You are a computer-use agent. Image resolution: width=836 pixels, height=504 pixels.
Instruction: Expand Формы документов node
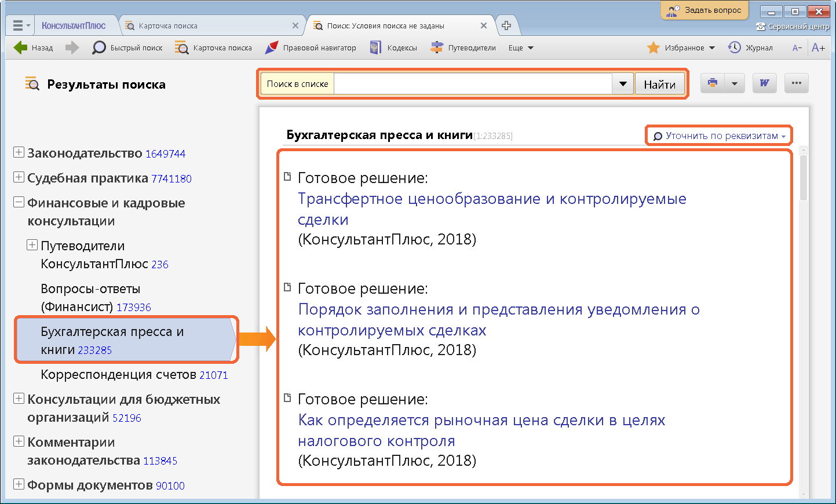(x=19, y=484)
